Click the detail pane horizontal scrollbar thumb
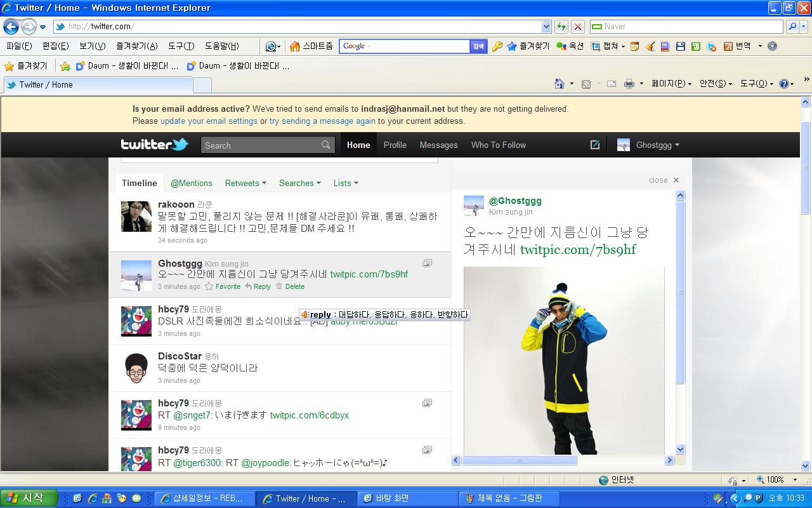The width and height of the screenshot is (812, 508). coord(520,460)
